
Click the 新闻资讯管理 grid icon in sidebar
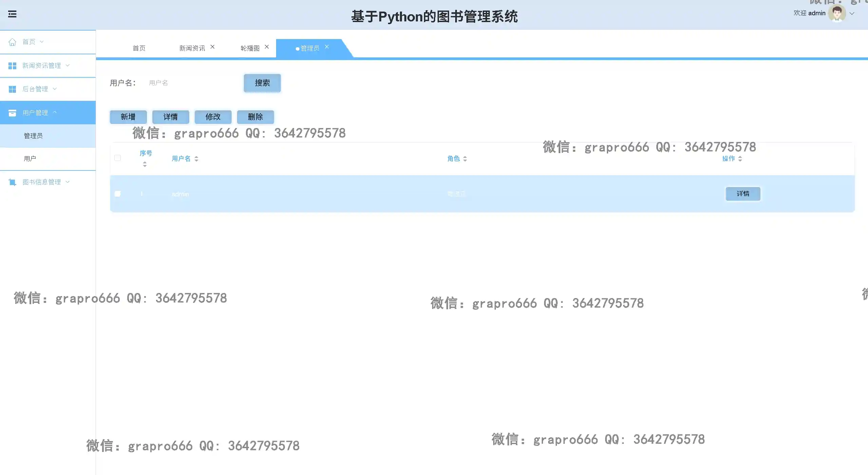tap(13, 65)
